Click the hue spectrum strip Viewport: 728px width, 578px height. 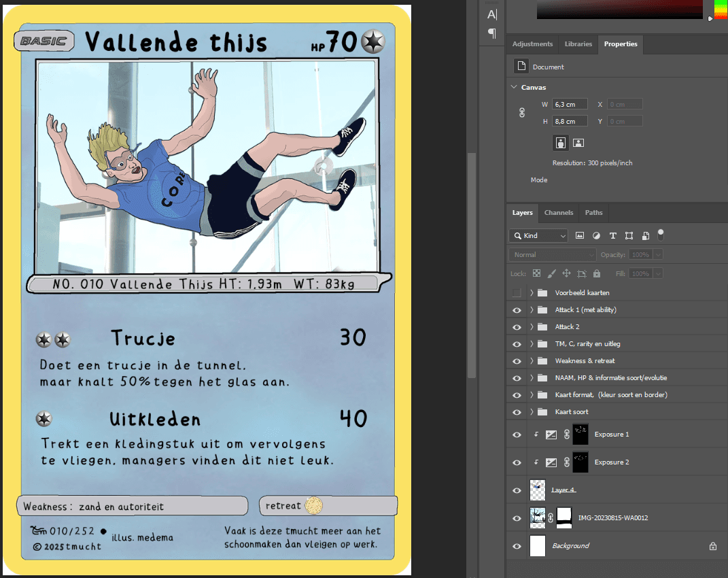(721, 10)
